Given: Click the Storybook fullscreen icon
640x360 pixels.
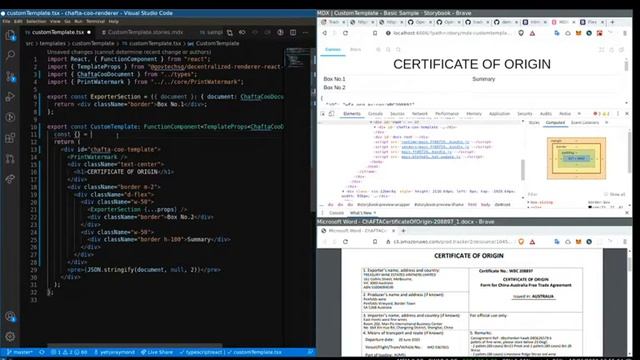Looking at the screenshot, I should point(602,49).
